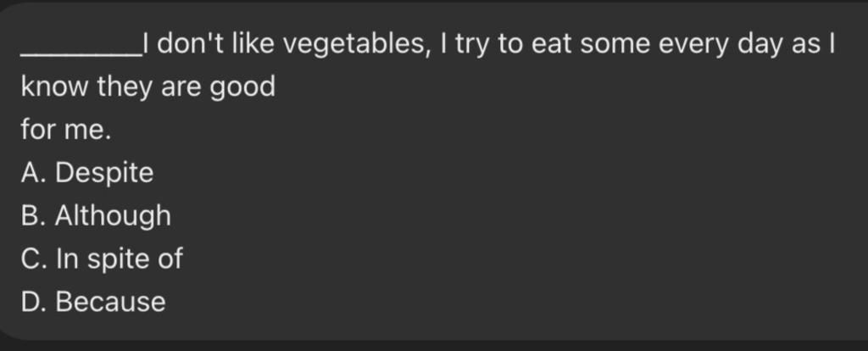
Task: Select answer option A. Despite
Action: tap(87, 173)
